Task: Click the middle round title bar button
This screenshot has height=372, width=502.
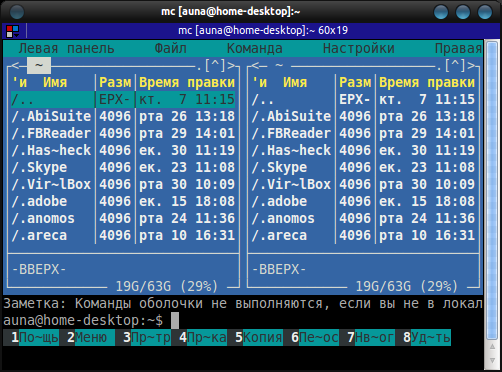Action: (463, 12)
